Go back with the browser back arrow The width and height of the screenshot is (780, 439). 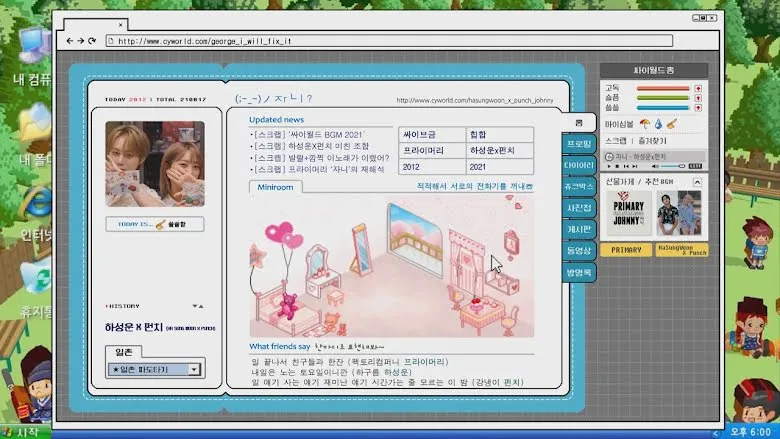(x=70, y=41)
